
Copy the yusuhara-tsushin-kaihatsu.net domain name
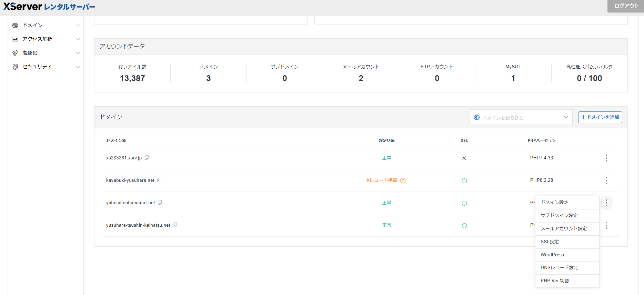tap(175, 225)
